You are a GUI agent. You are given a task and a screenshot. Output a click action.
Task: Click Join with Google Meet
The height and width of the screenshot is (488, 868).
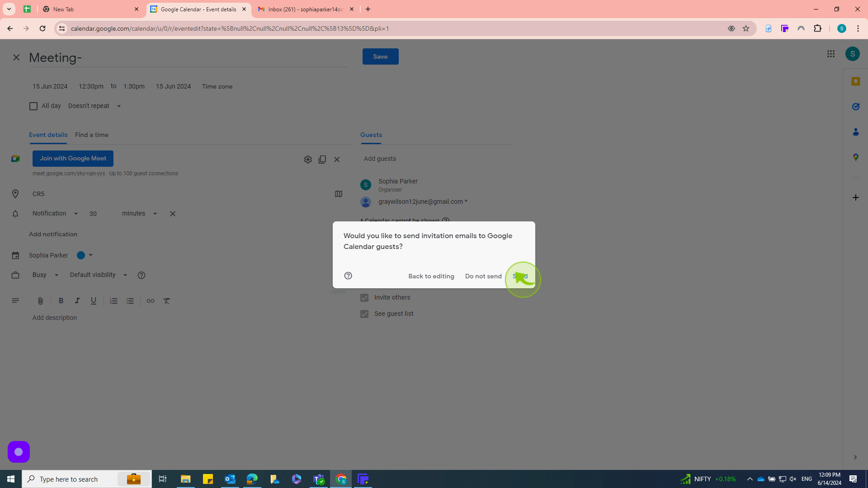click(x=73, y=159)
